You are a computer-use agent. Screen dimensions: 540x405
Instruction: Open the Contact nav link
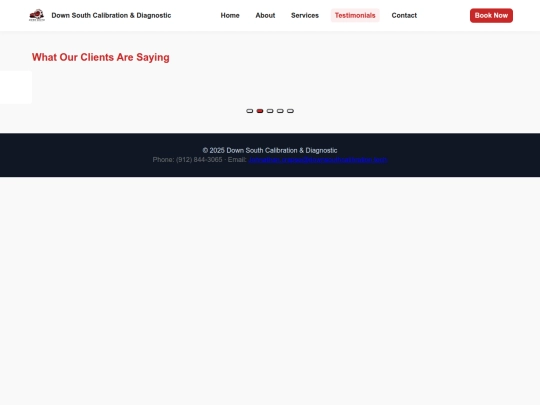pos(404,15)
